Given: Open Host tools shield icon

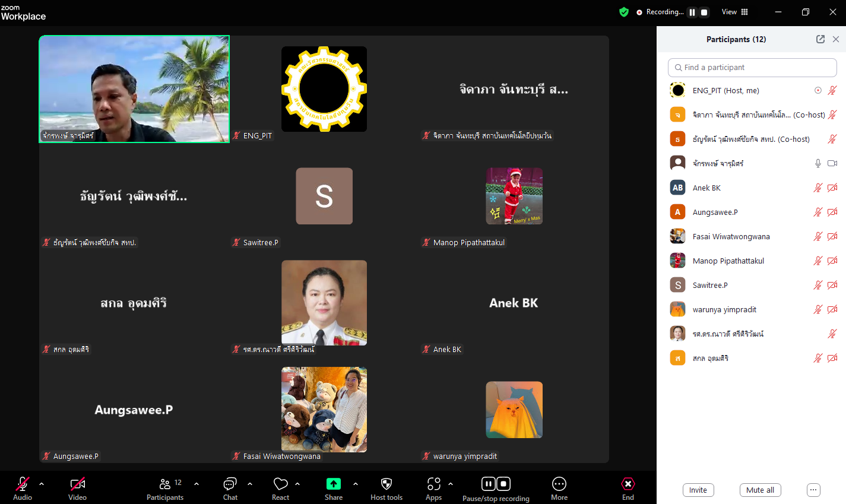Looking at the screenshot, I should tap(386, 484).
